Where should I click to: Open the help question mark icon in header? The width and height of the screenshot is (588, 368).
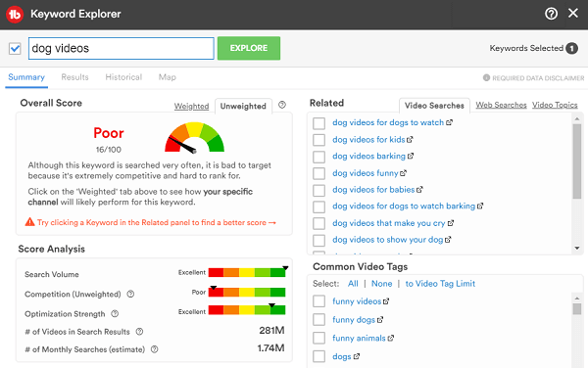[x=551, y=14]
